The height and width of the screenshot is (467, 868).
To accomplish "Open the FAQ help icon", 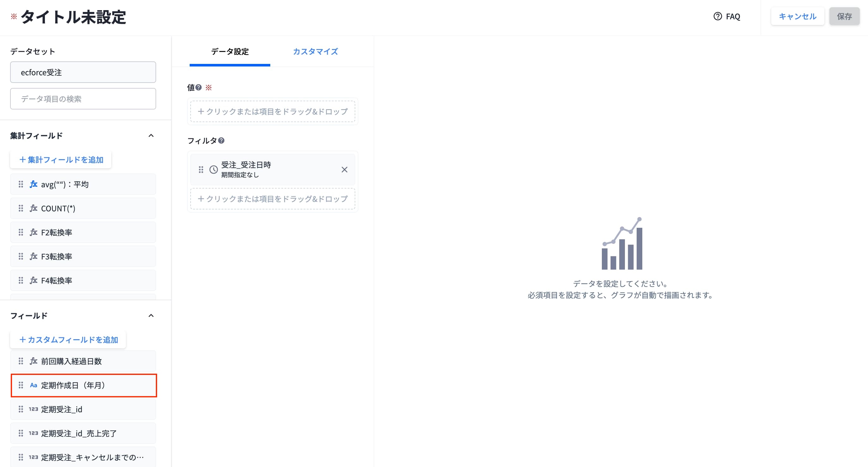I will tap(718, 16).
